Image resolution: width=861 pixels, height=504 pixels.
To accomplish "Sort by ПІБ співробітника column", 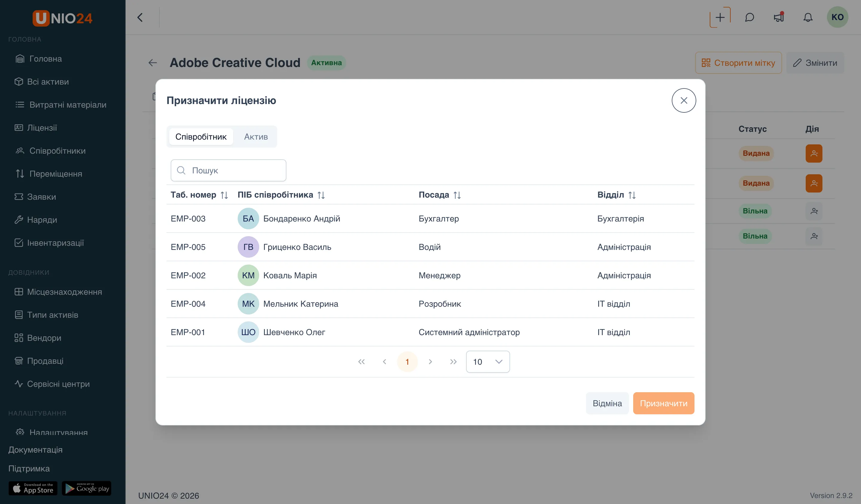I will tap(281, 195).
